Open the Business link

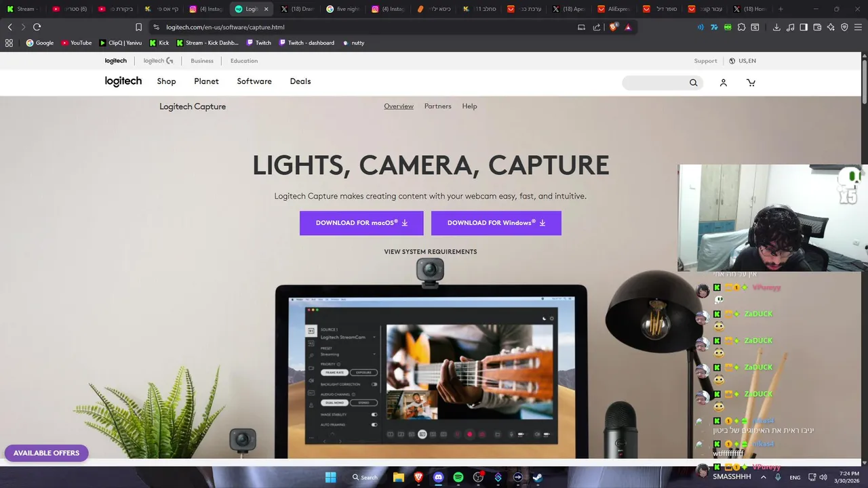[202, 61]
